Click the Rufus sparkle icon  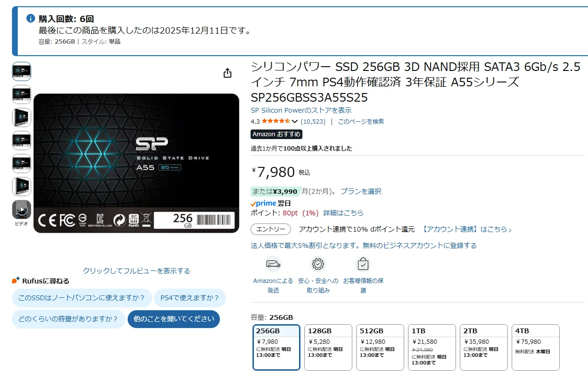(16, 280)
